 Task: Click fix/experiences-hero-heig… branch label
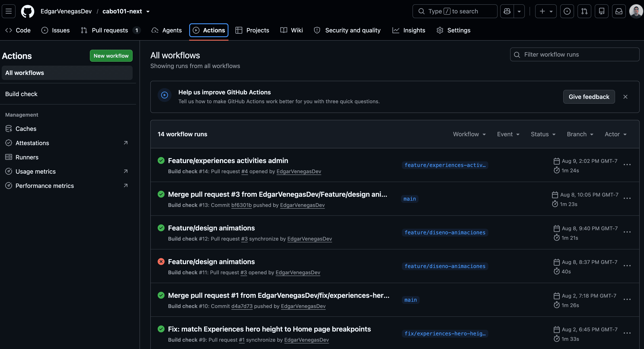pyautogui.click(x=445, y=334)
